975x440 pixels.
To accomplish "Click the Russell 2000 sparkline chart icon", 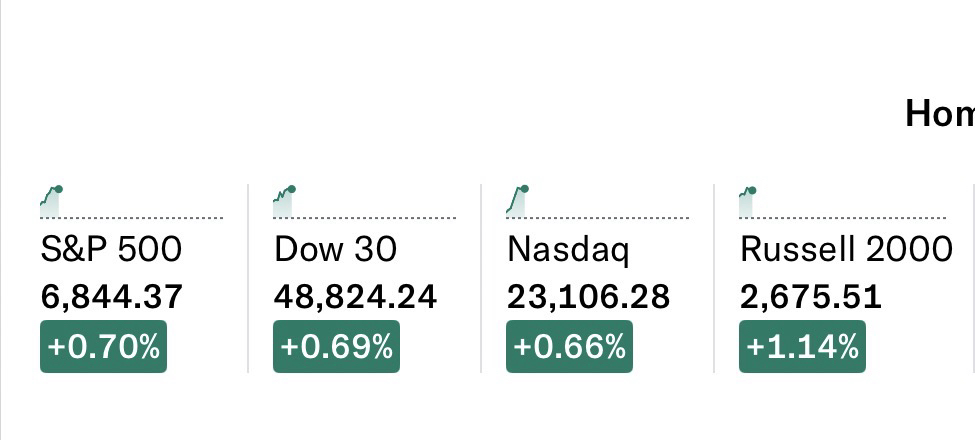I will tap(748, 201).
